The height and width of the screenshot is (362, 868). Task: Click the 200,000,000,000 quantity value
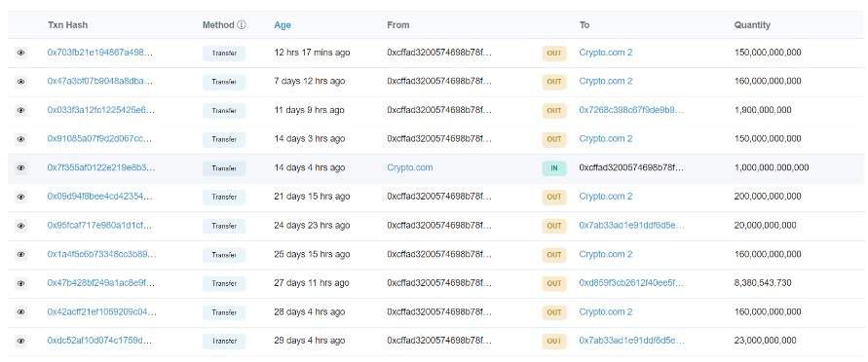tap(768, 197)
